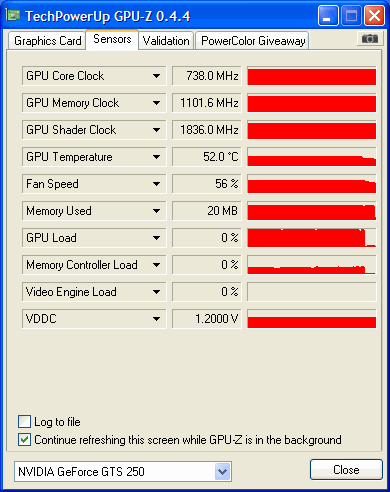Minimize the GPU-Z window
390x492 pixels.
[x=328, y=15]
